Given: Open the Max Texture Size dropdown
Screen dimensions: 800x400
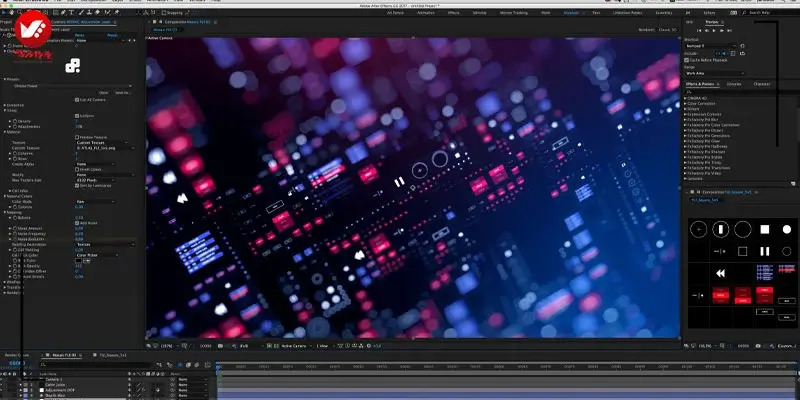Looking at the screenshot, I should pyautogui.click(x=94, y=180).
